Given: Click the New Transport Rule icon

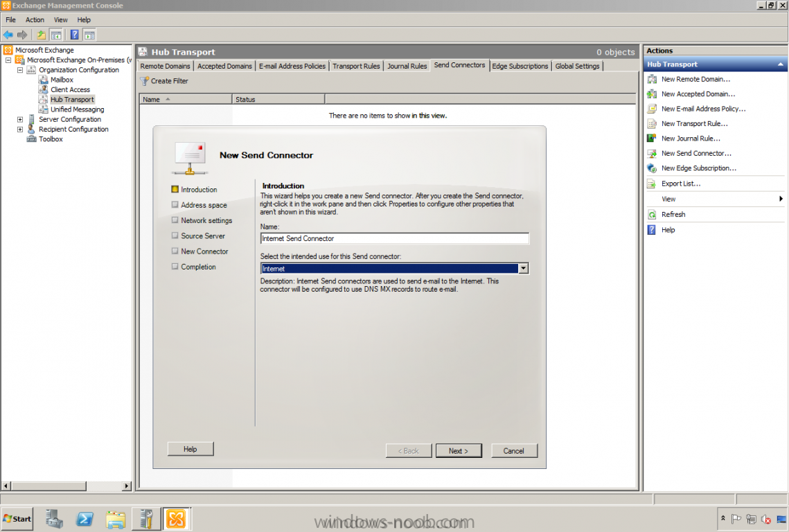Looking at the screenshot, I should coord(652,123).
